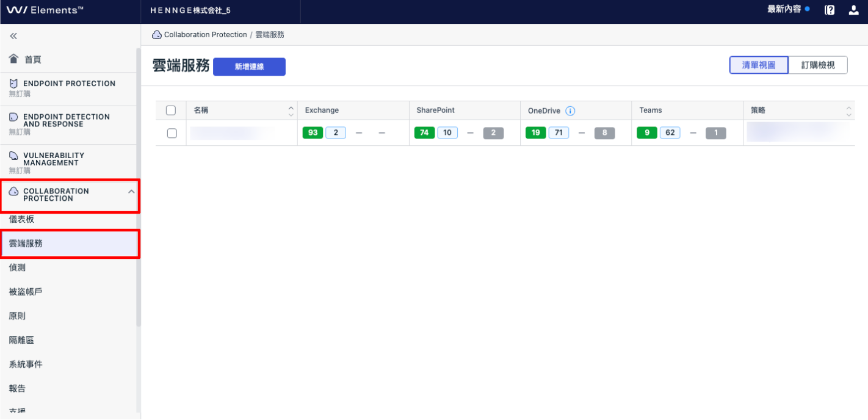Click the blurred policy cell in the row
868x420 pixels.
coord(800,132)
